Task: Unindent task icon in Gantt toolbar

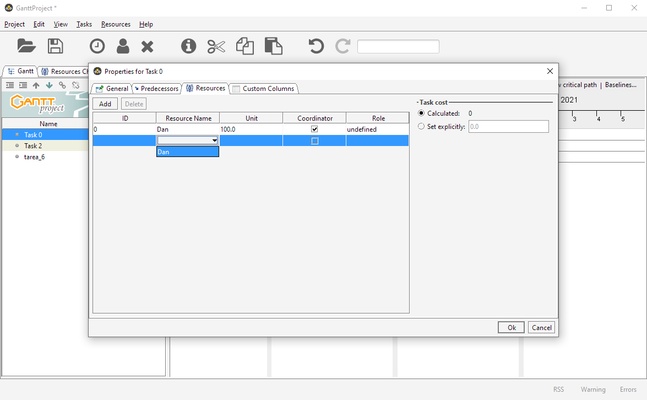Action: coord(10,85)
